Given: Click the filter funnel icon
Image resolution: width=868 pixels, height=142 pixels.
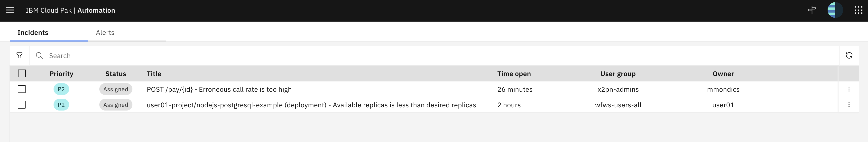Looking at the screenshot, I should click(19, 55).
